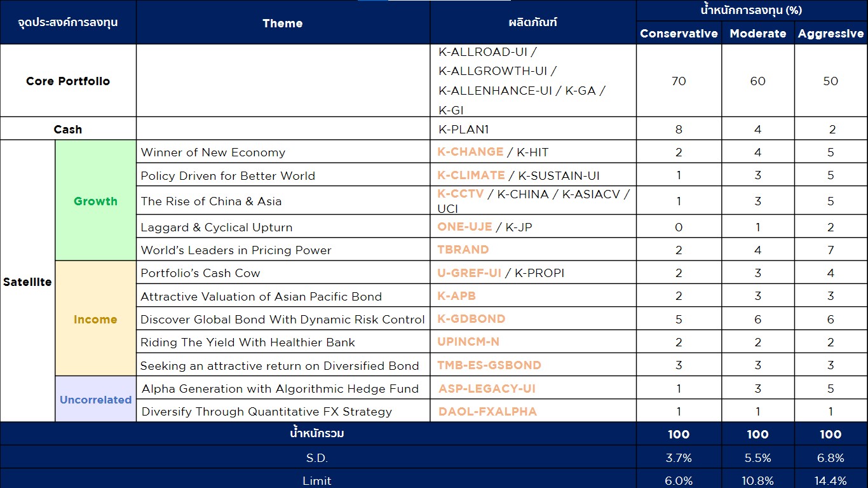Select TBRAND Aggressive weight 7

click(831, 250)
